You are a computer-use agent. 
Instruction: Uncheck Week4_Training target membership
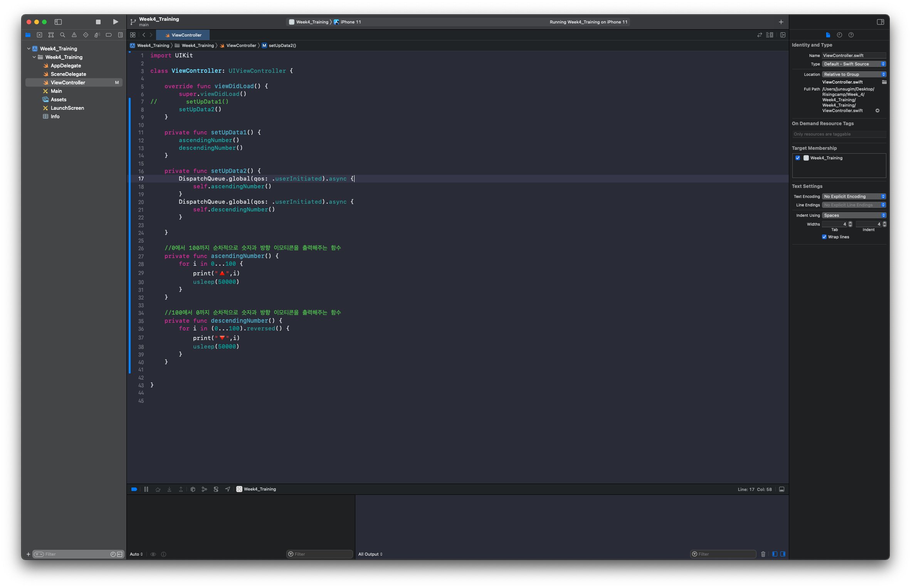pos(798,158)
